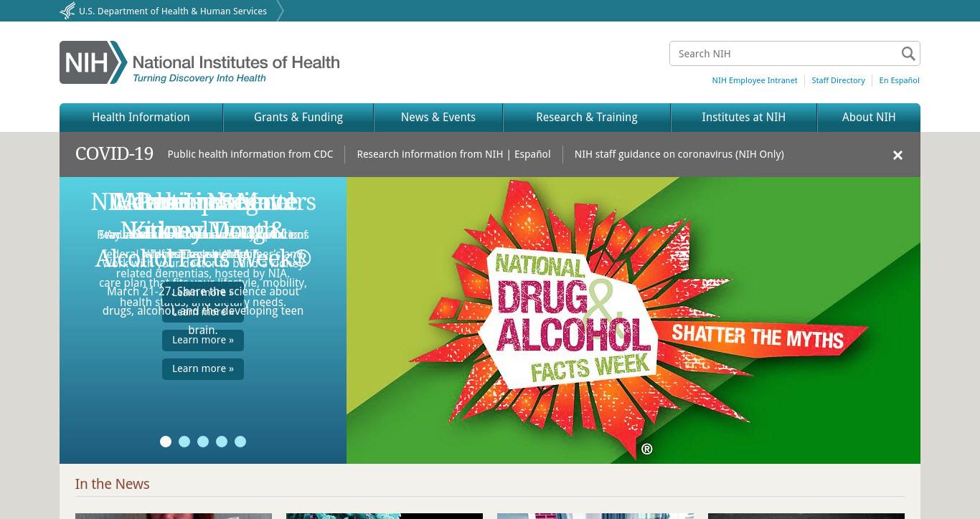Open News & Events menu
The image size is (980, 519).
(x=438, y=118)
